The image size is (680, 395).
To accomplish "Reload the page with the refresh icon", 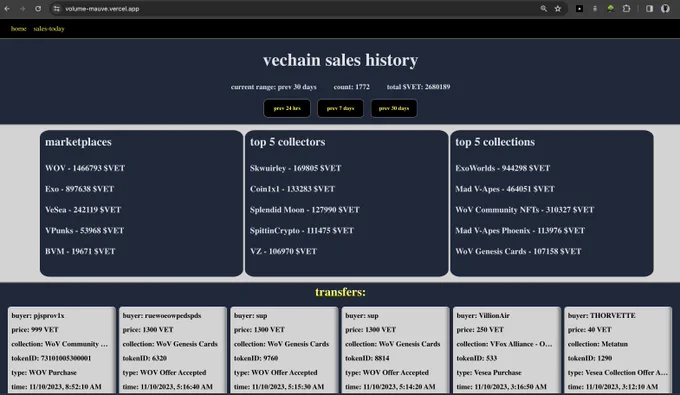I will (x=38, y=9).
